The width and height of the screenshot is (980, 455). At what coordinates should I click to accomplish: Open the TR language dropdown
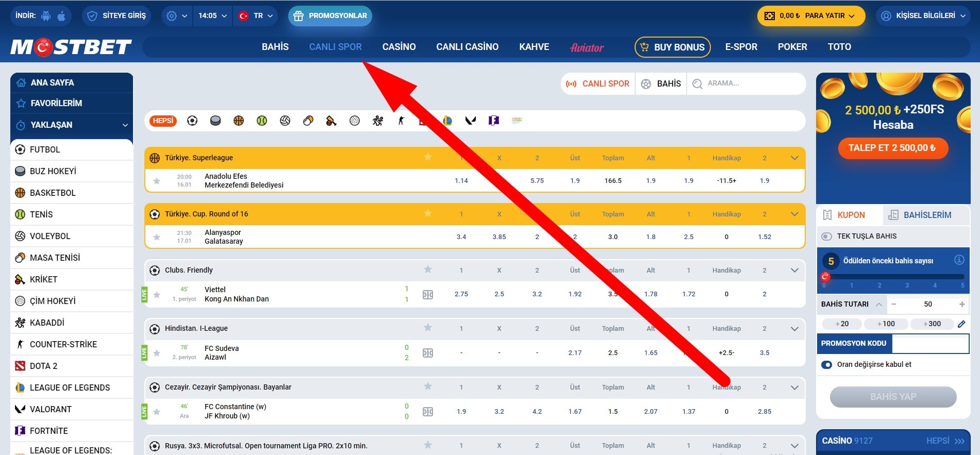coord(256,16)
